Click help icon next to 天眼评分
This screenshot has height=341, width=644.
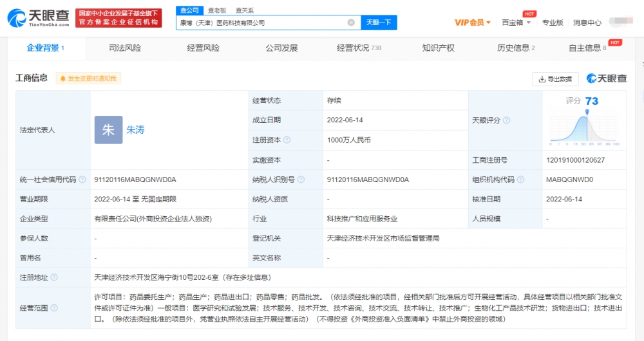(507, 120)
